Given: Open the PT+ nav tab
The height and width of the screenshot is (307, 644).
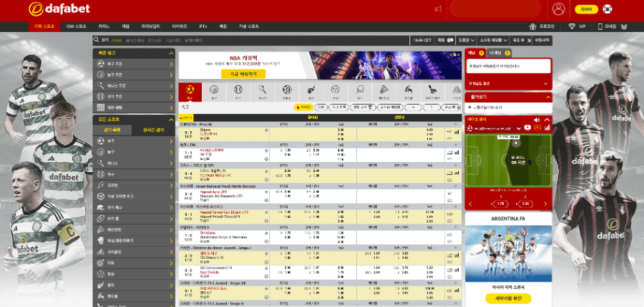Looking at the screenshot, I should [203, 26].
